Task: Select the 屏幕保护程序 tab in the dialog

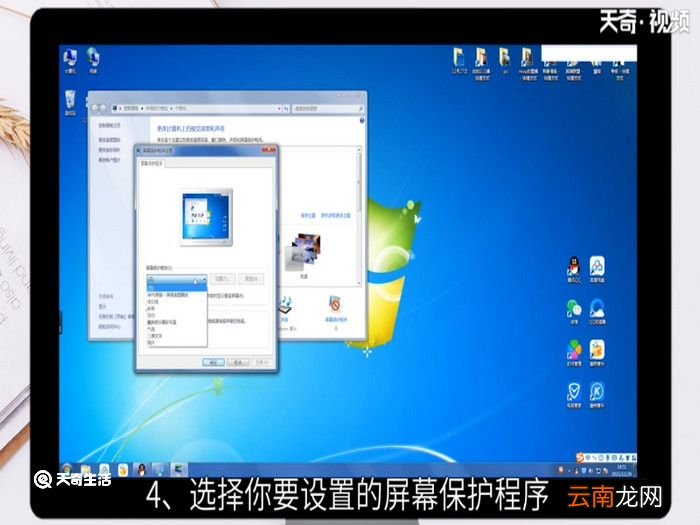Action: [152, 163]
